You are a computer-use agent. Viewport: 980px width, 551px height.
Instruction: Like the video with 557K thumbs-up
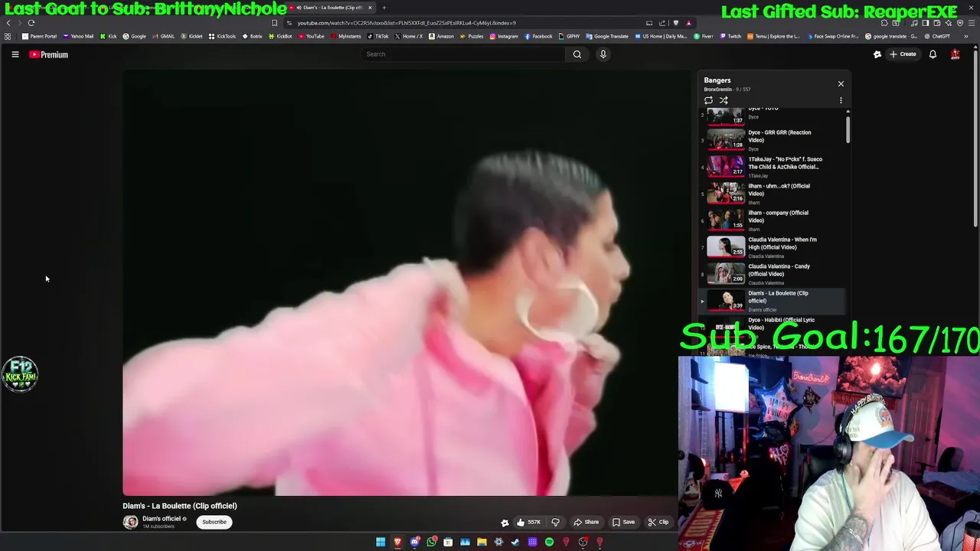(528, 522)
